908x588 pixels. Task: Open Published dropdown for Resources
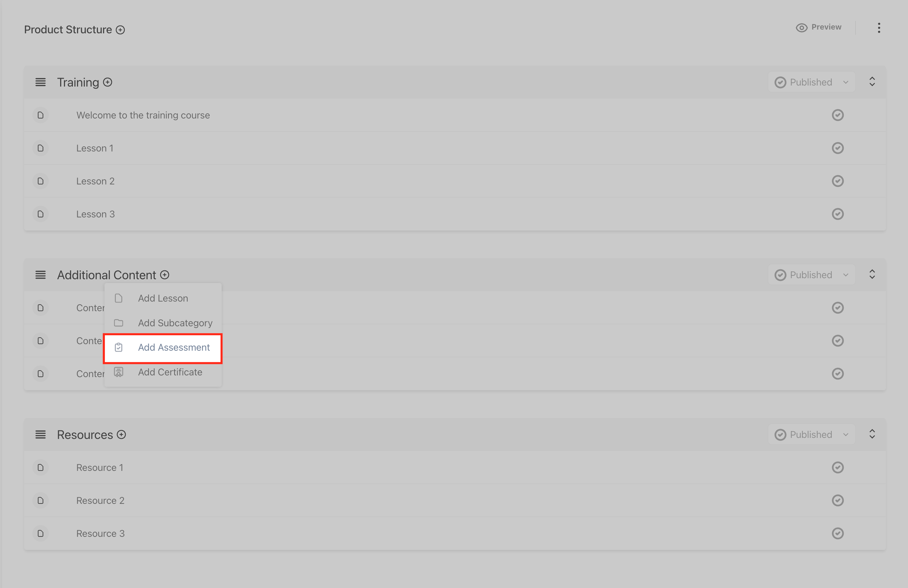tap(811, 435)
